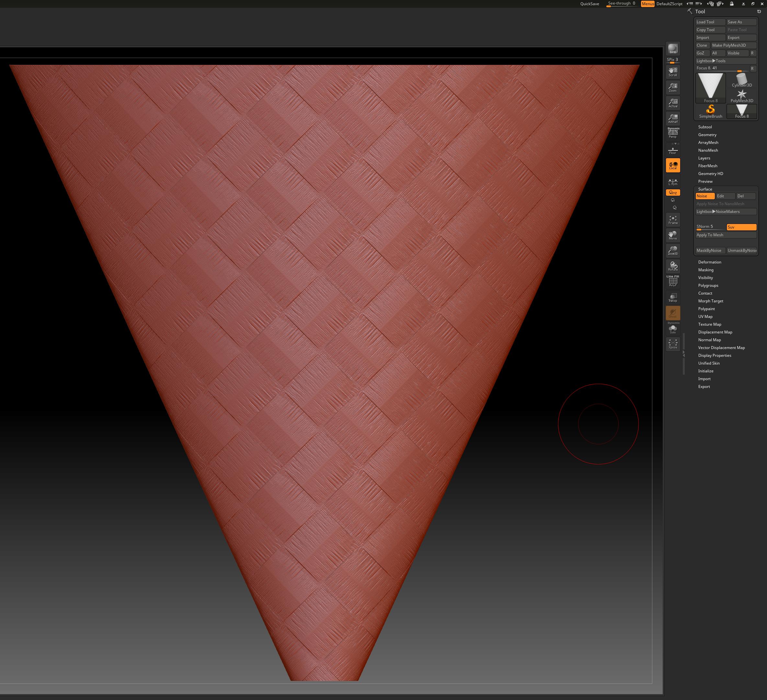767x700 pixels.
Task: Click Edit in the Surface section
Action: pos(725,196)
